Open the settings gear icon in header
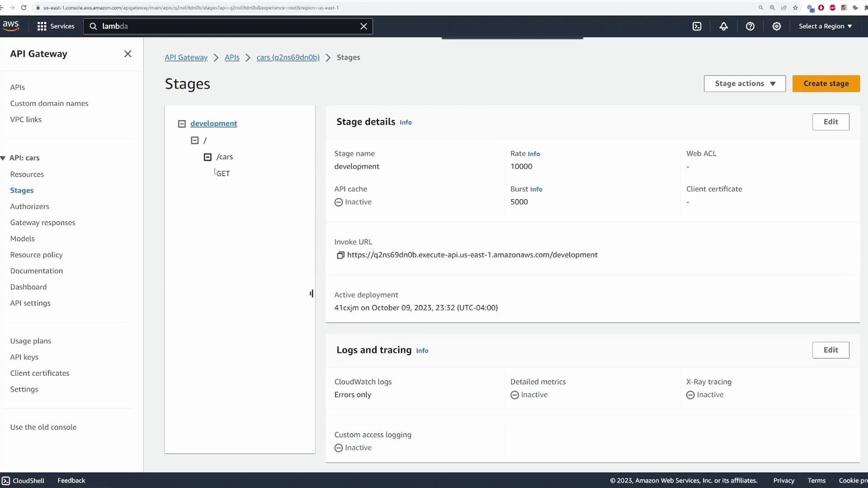868x488 pixels. (x=777, y=26)
